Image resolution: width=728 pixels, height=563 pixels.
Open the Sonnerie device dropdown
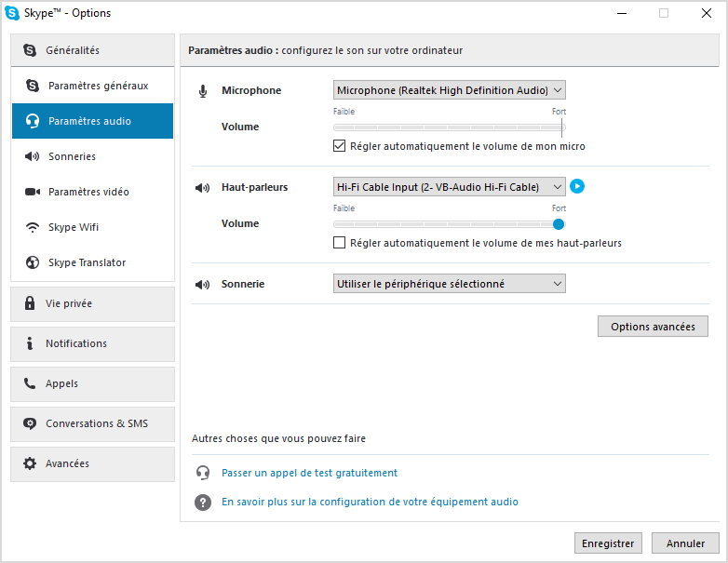(x=450, y=284)
